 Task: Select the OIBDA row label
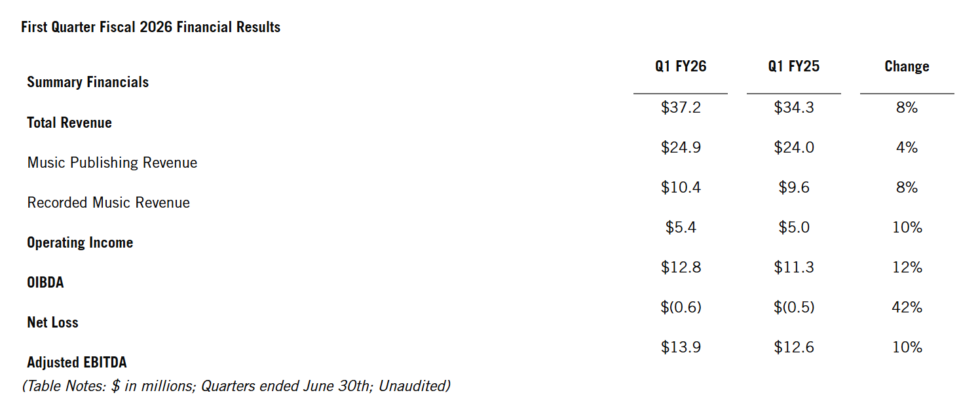pyautogui.click(x=45, y=282)
